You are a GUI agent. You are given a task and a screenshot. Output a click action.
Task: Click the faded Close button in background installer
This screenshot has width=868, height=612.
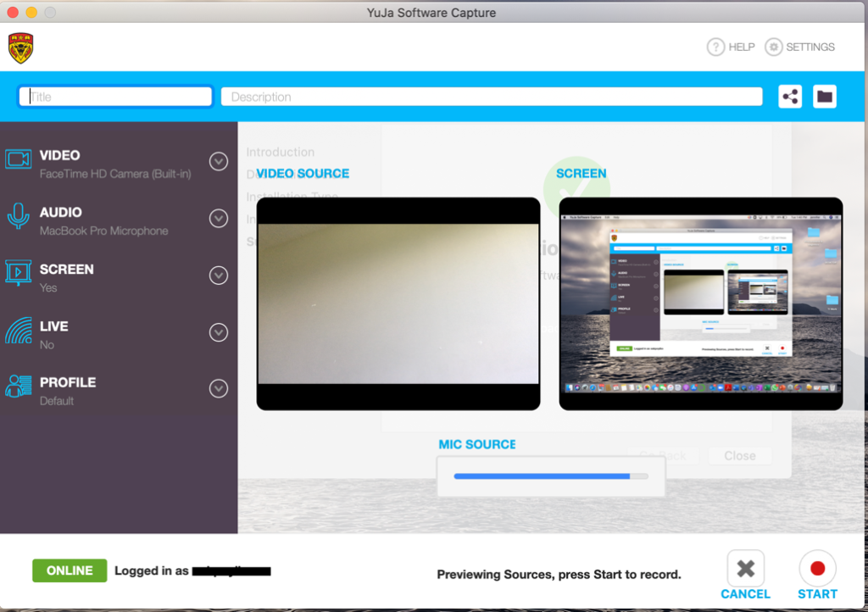(740, 456)
